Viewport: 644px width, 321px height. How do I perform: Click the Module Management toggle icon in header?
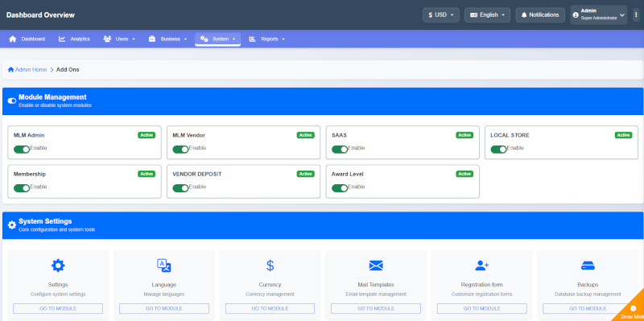(12, 101)
